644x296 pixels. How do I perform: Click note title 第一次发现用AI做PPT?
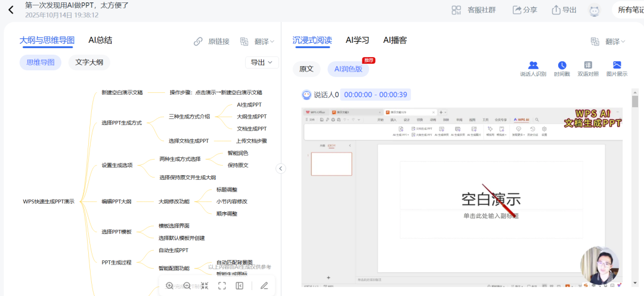pyautogui.click(x=77, y=6)
